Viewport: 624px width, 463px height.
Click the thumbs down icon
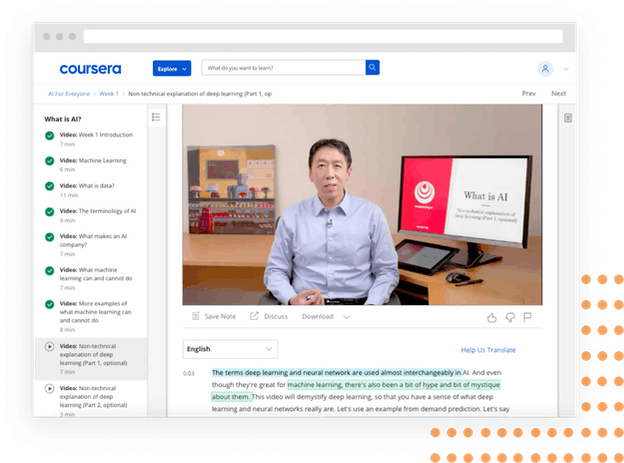pos(509,317)
